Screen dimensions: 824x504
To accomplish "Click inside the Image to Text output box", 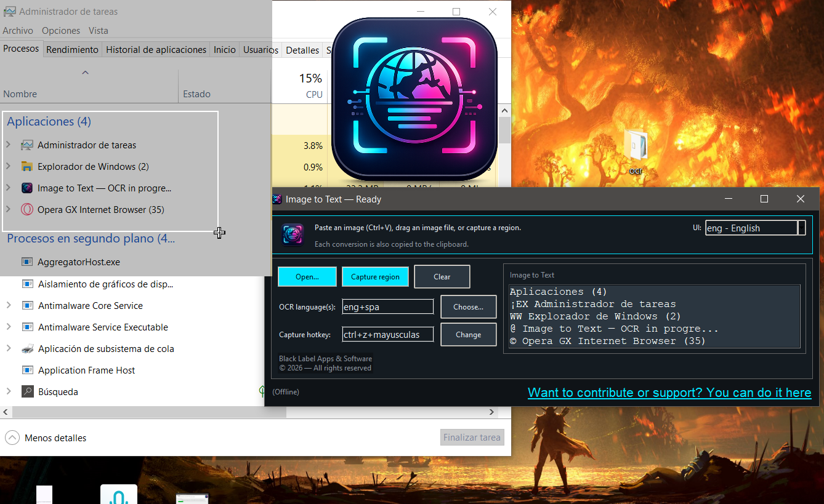I will pyautogui.click(x=655, y=316).
